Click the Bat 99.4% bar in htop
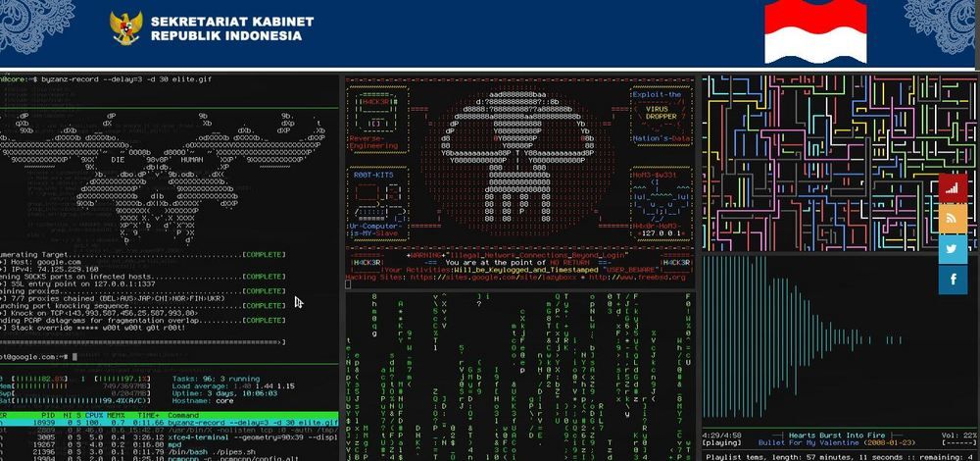This screenshot has height=461, width=980. pyautogui.click(x=76, y=400)
